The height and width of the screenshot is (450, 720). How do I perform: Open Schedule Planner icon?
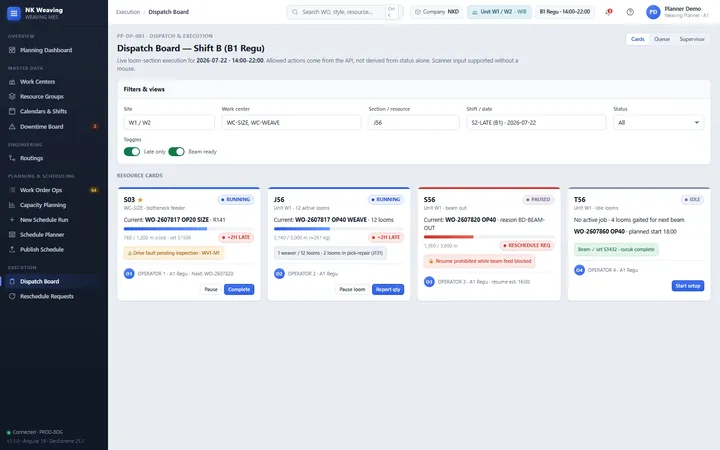[12, 235]
